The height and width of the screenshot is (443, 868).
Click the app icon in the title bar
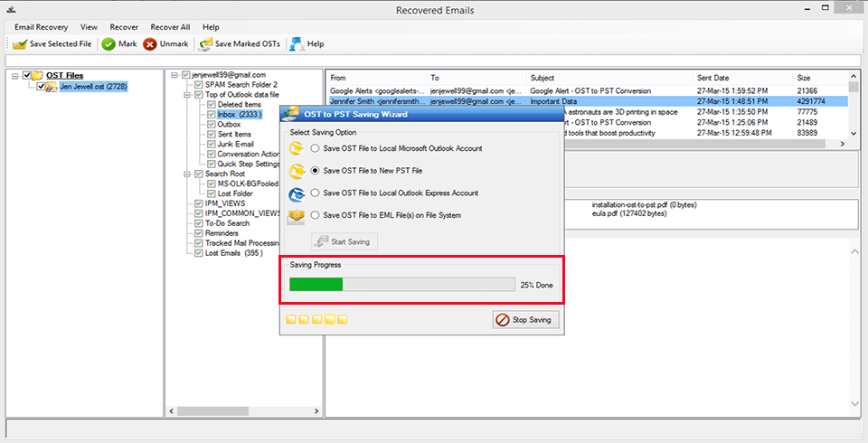[x=11, y=9]
